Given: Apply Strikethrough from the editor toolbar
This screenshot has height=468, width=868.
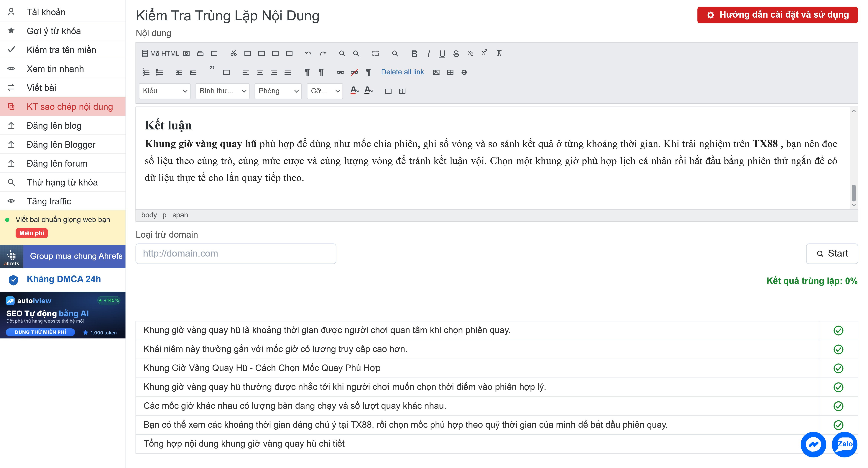Looking at the screenshot, I should [456, 54].
